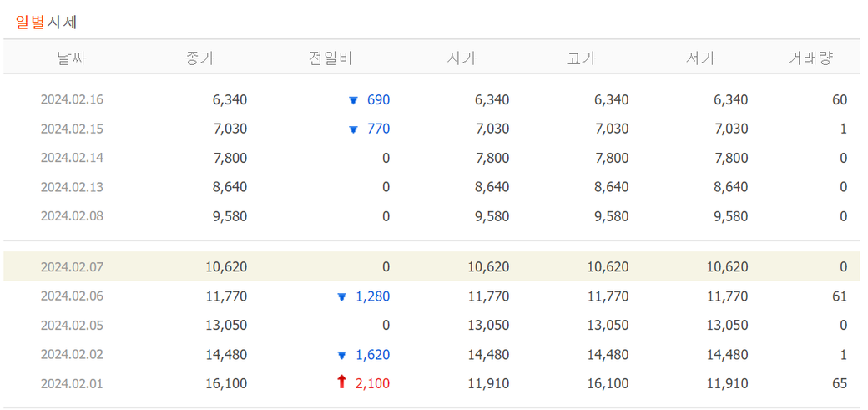Click closing price 16,100 on 2024.02.01
Image resolution: width=868 pixels, height=410 pixels.
pos(226,384)
